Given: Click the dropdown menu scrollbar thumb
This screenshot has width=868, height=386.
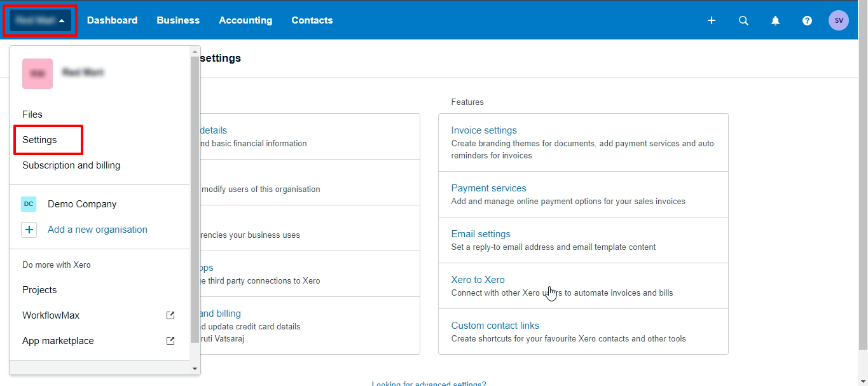Looking at the screenshot, I should (195, 199).
